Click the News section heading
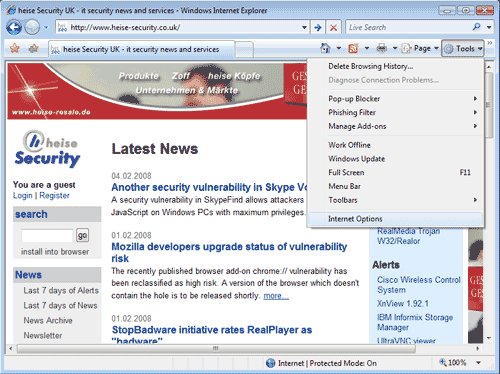This screenshot has height=374, width=500. pos(28,275)
